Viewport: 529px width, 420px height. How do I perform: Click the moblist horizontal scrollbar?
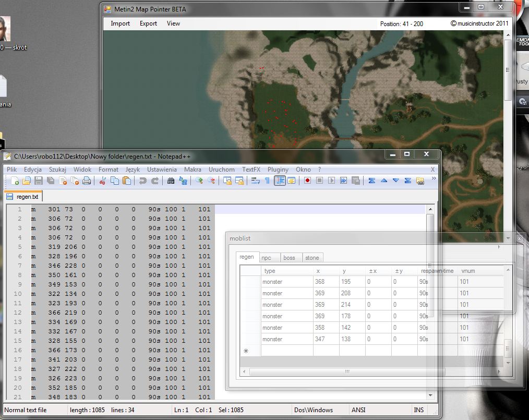click(347, 371)
